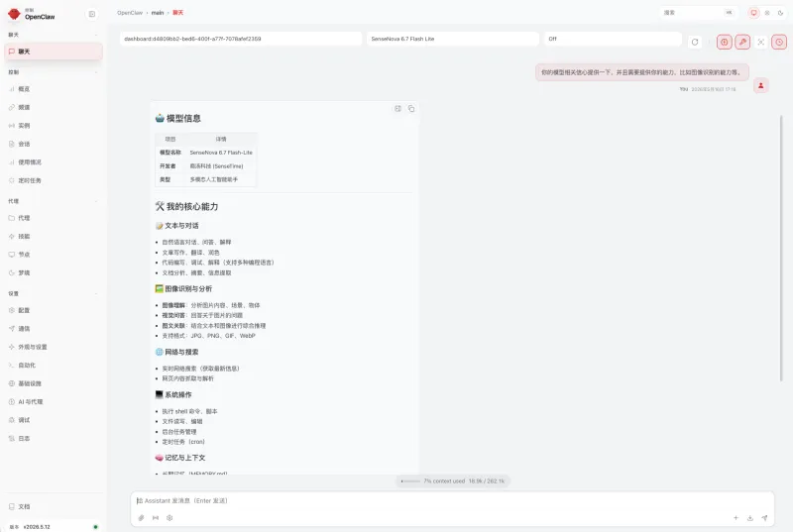Open the 日志 logs page
This screenshot has height=532, width=793.
click(54, 438)
